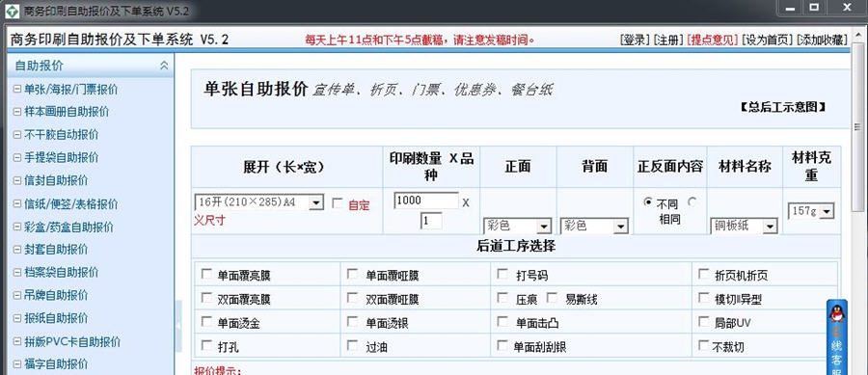Screen dimensions: 868x375
Task: Open the 【总后工示意图】 link
Action: point(783,107)
